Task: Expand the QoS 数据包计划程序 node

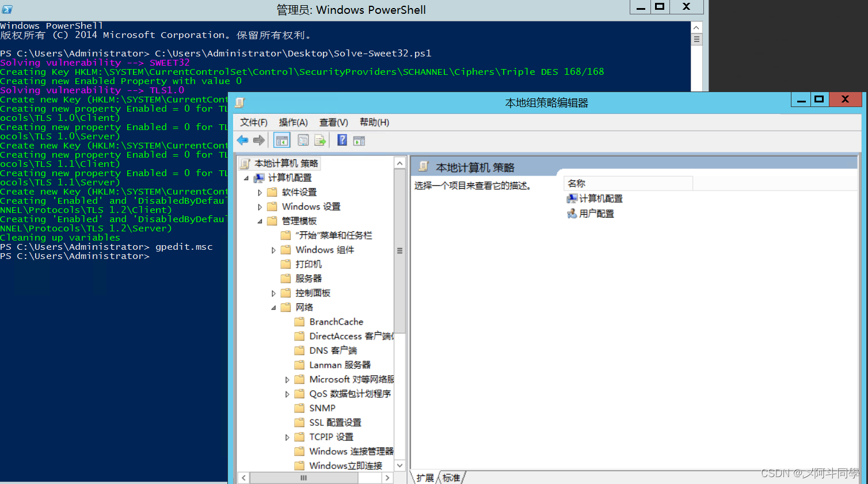Action: 287,394
